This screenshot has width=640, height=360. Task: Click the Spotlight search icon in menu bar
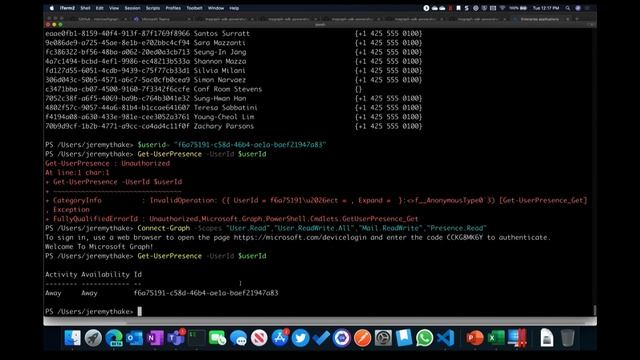tap(567, 8)
